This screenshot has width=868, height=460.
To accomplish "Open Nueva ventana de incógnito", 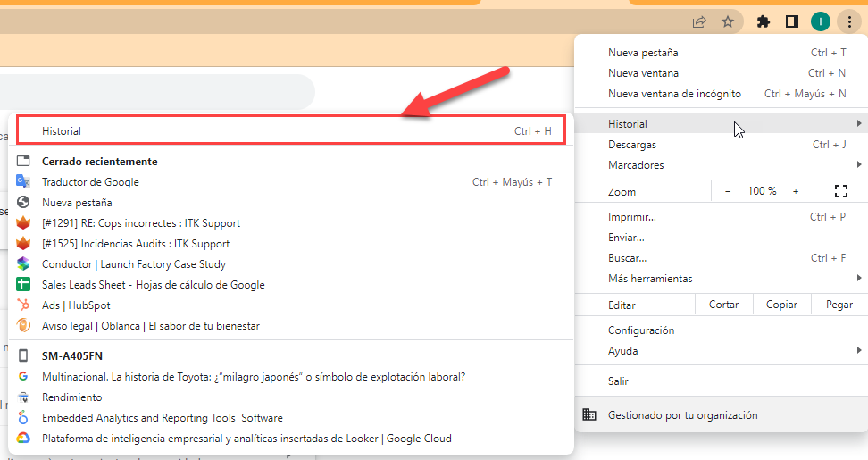I will [722, 93].
